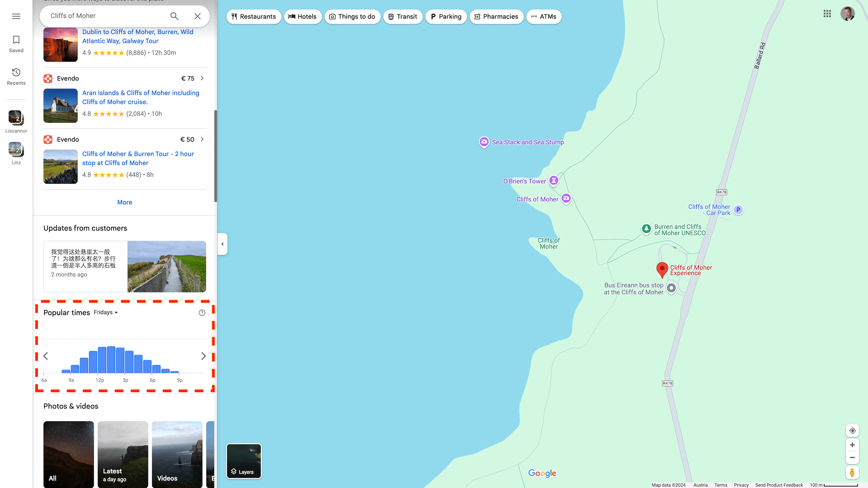Show Things to do nearby

click(x=352, y=17)
